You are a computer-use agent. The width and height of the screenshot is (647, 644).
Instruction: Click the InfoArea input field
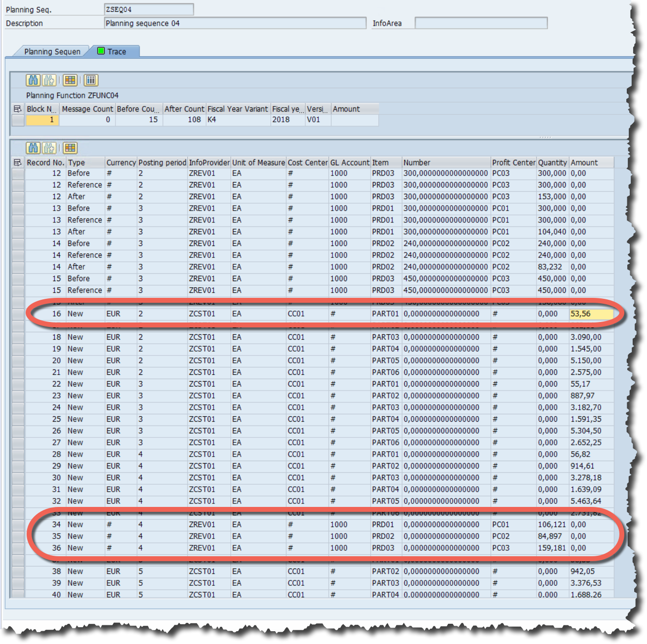481,23
